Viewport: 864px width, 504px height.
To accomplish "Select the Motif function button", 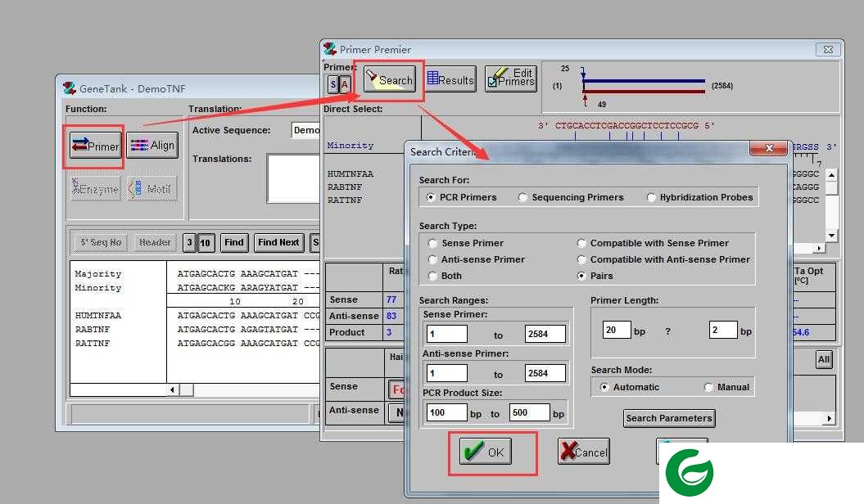I will 152,189.
